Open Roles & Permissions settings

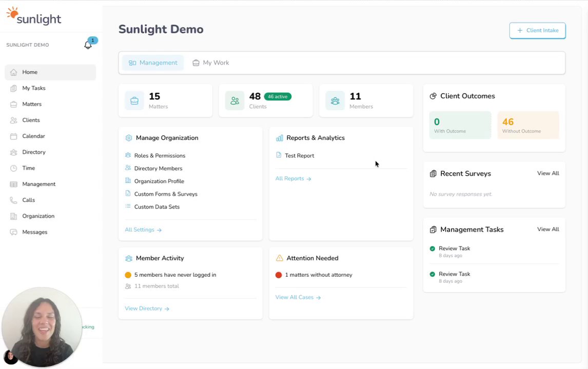coord(160,156)
